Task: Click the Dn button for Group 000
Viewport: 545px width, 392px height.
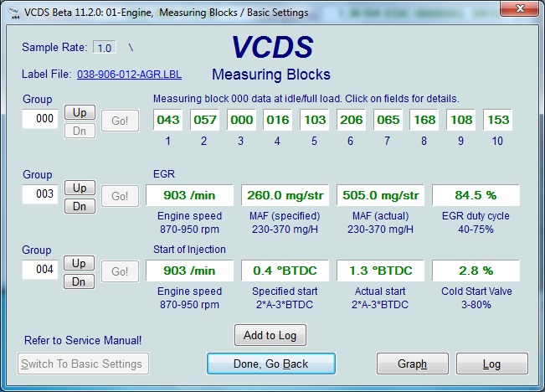Action: 80,131
